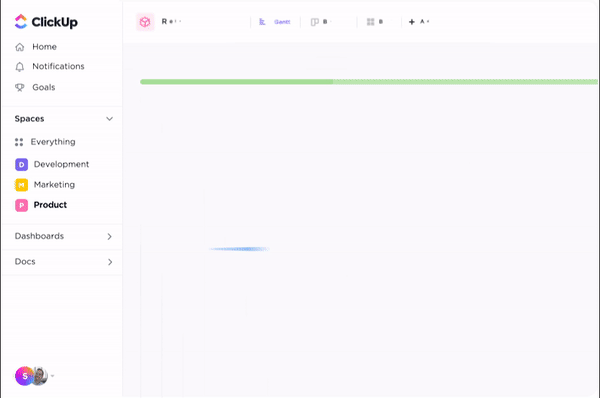Click the purple S user avatar
This screenshot has width=600, height=398.
click(x=24, y=376)
